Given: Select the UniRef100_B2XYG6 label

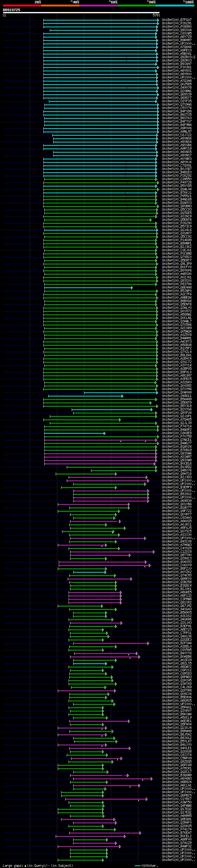Looking at the screenshot, I should [176, 410].
